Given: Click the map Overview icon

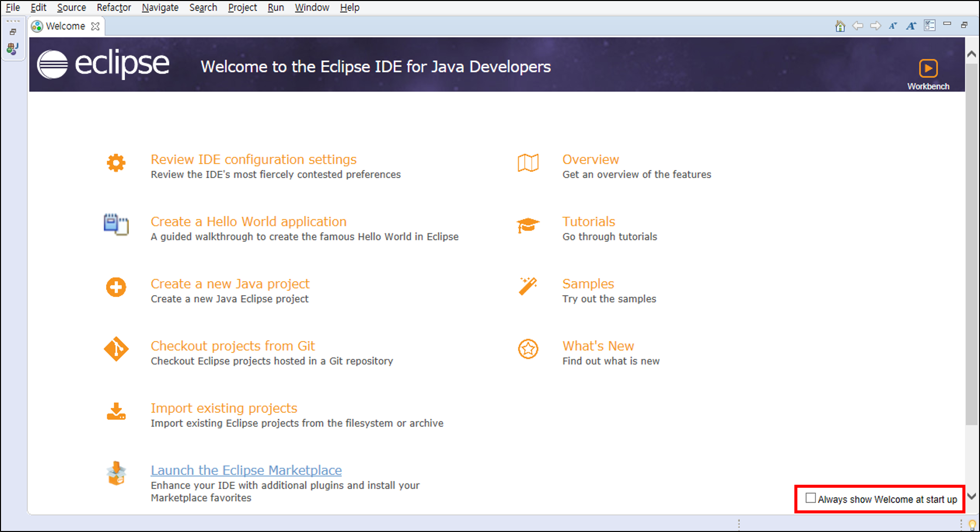Looking at the screenshot, I should (528, 163).
